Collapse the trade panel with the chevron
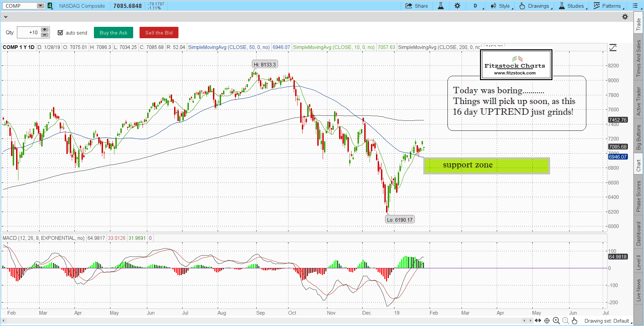 6,17
